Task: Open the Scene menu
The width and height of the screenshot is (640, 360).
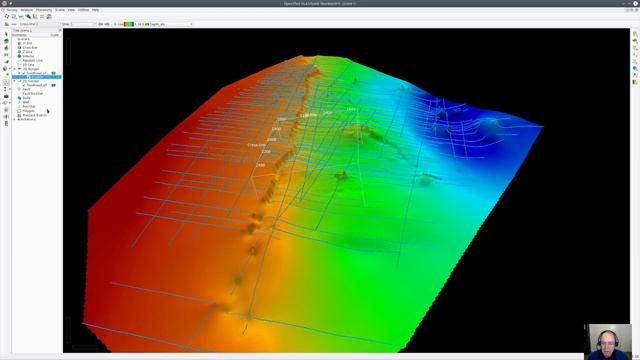Action: [60, 10]
